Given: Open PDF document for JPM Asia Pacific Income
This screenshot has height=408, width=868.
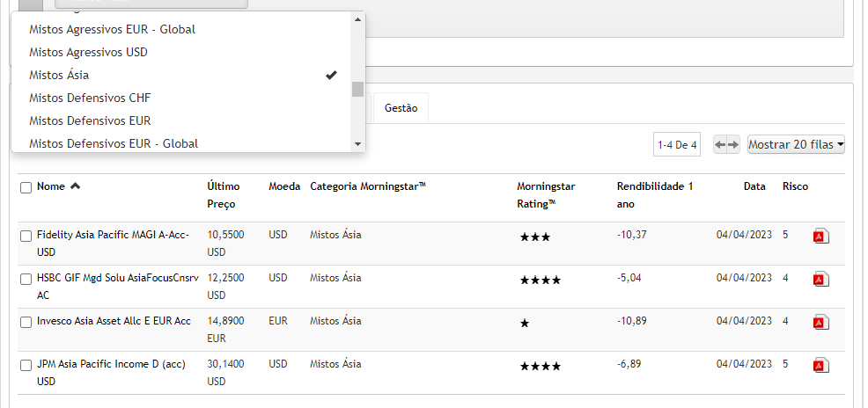Looking at the screenshot, I should tap(821, 366).
